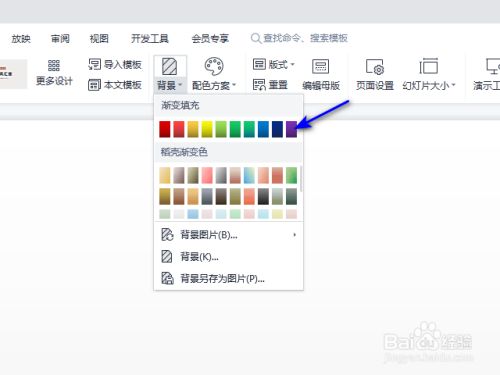The width and height of the screenshot is (500, 375).
Task: Select the medium blue gradient swatch
Action: pyautogui.click(x=263, y=129)
